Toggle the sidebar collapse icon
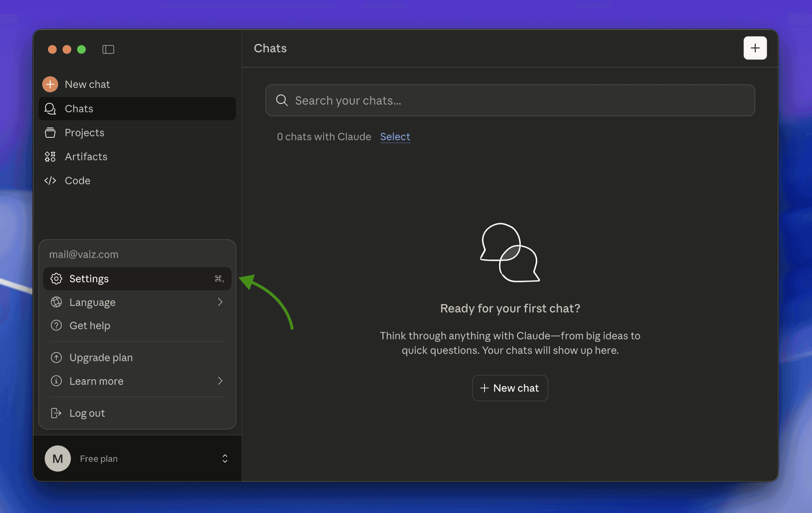Viewport: 812px width, 513px height. tap(108, 49)
